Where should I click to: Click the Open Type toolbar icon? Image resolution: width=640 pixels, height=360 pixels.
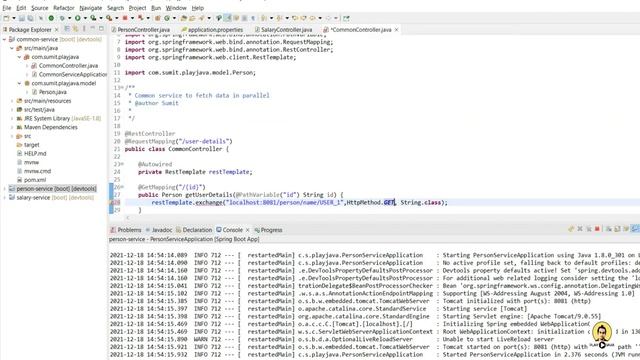point(183,18)
